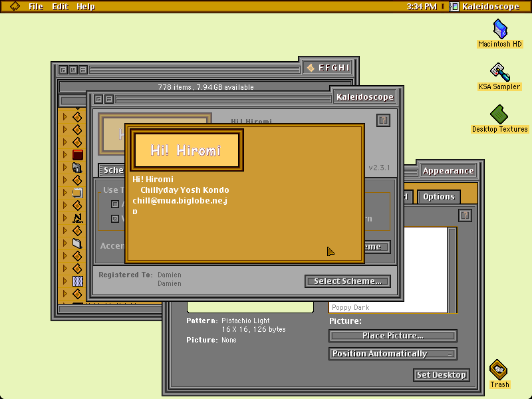Open the Kaleidoscope application menu label
Viewport: 532px width, 399px height.
(491, 7)
